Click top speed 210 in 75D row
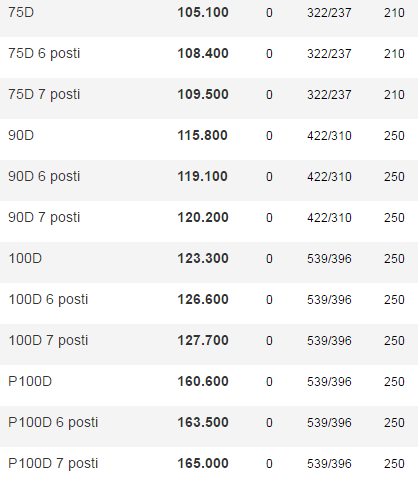Image resolution: width=418 pixels, height=483 pixels. click(394, 13)
